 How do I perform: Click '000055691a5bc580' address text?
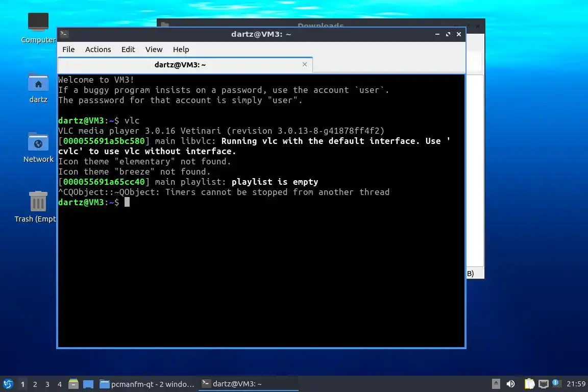(104, 141)
